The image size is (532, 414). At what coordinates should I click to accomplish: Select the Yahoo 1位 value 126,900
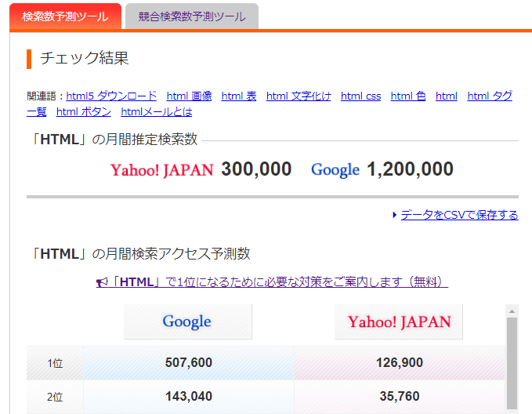[400, 363]
